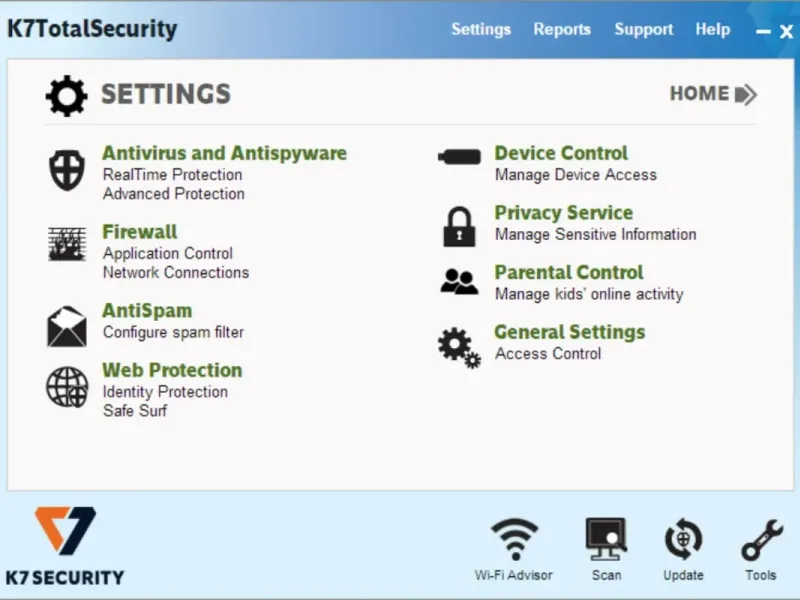Click the General Settings gears icon
Viewport: 800px width, 600px height.
(459, 347)
